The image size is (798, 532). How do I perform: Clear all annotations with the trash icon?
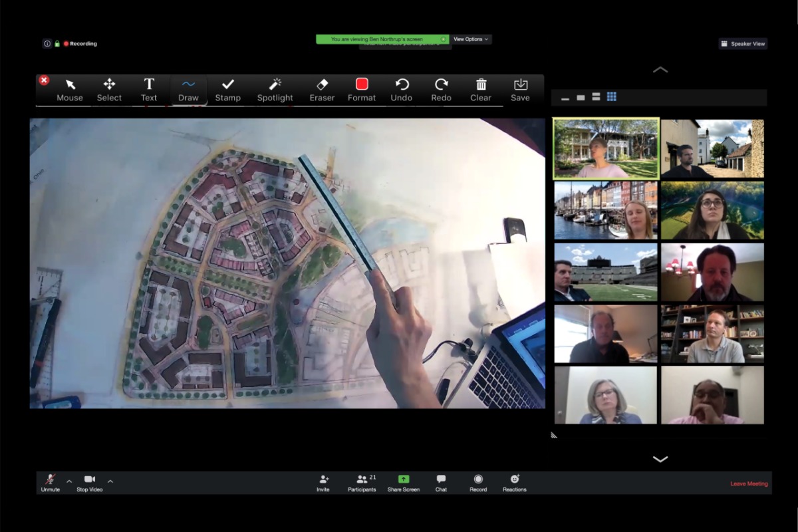coord(481,90)
